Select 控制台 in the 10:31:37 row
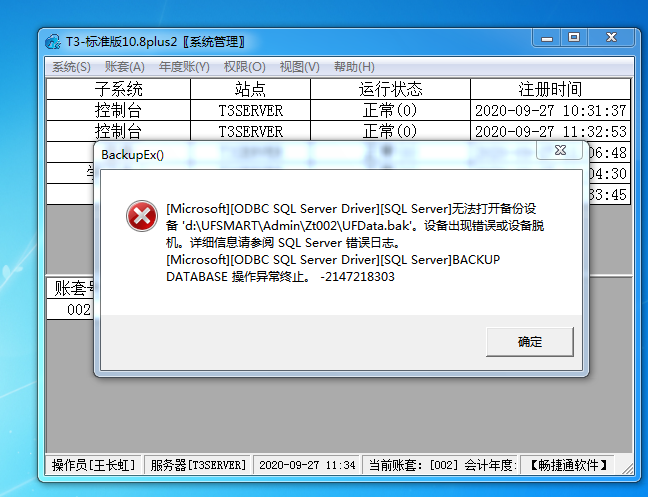 tap(118, 110)
